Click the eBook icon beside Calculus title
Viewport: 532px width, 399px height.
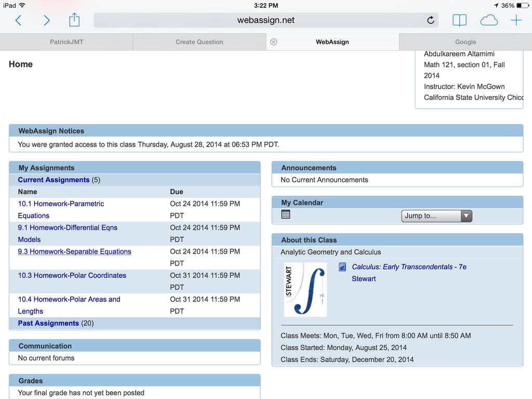tap(342, 267)
